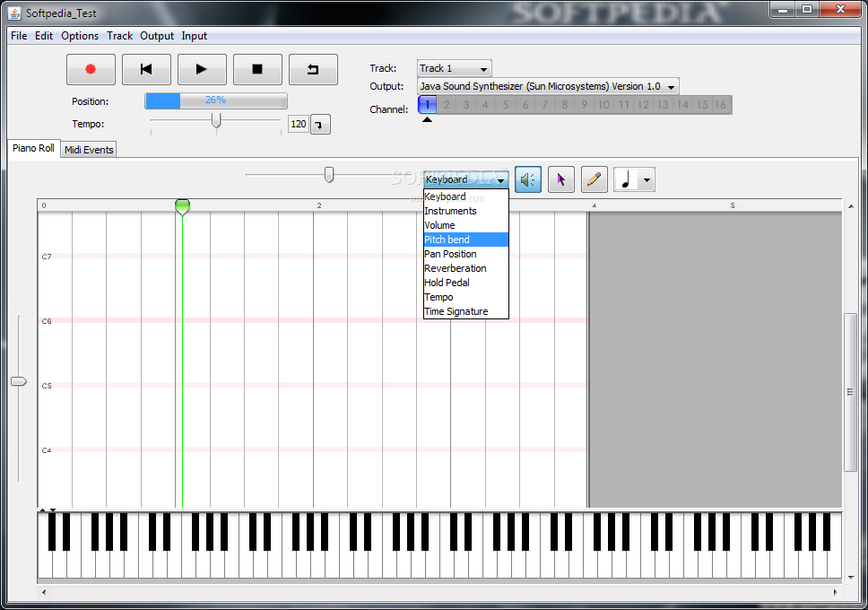Click the Tempo slider handle
This screenshot has height=610, width=868.
point(216,120)
